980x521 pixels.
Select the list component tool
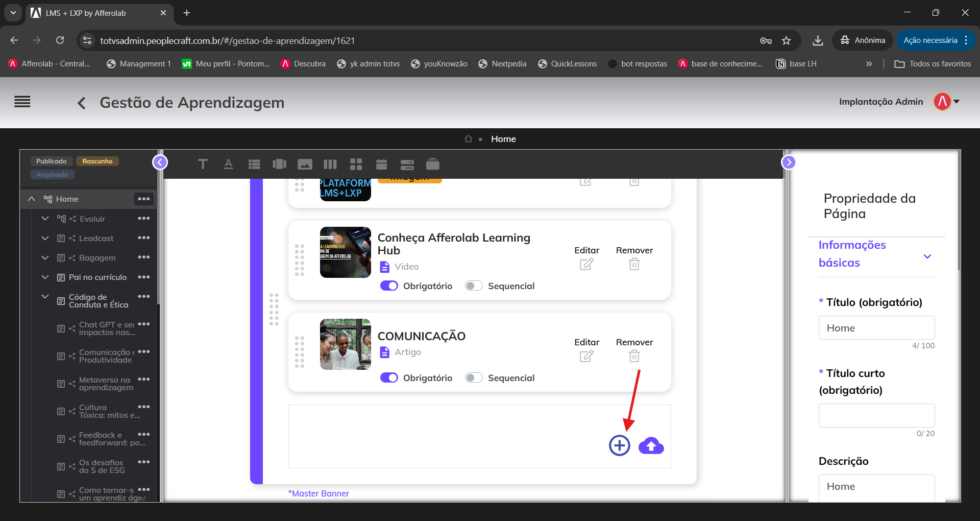point(254,164)
